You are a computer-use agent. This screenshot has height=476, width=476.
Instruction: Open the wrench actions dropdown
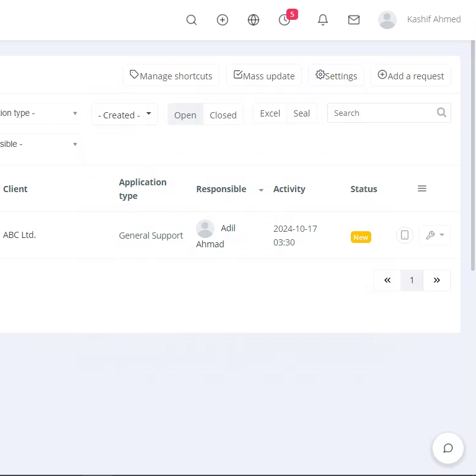coord(435,236)
